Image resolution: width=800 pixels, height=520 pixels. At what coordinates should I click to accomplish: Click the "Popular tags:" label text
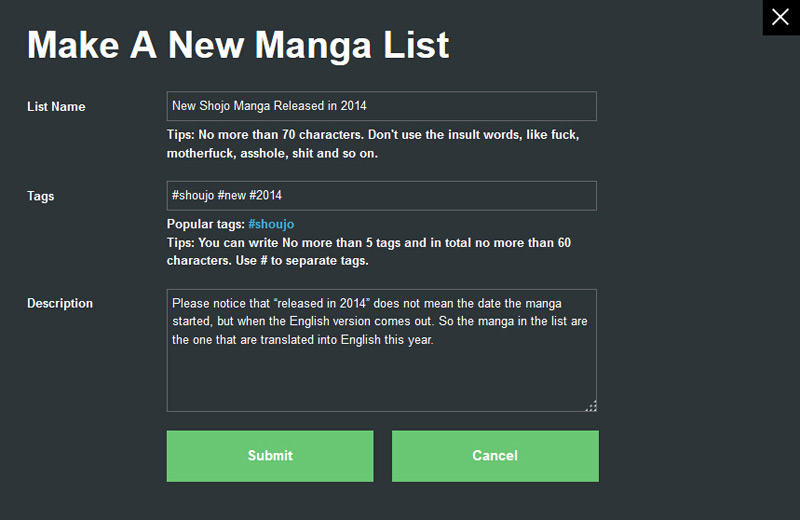[x=206, y=225]
